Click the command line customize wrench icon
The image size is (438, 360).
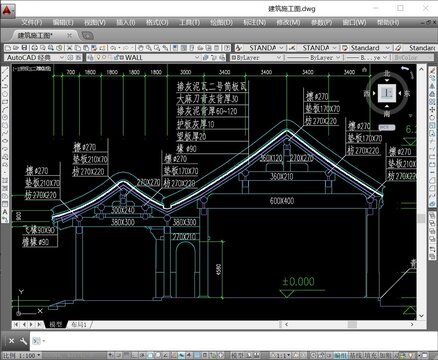tap(23, 341)
